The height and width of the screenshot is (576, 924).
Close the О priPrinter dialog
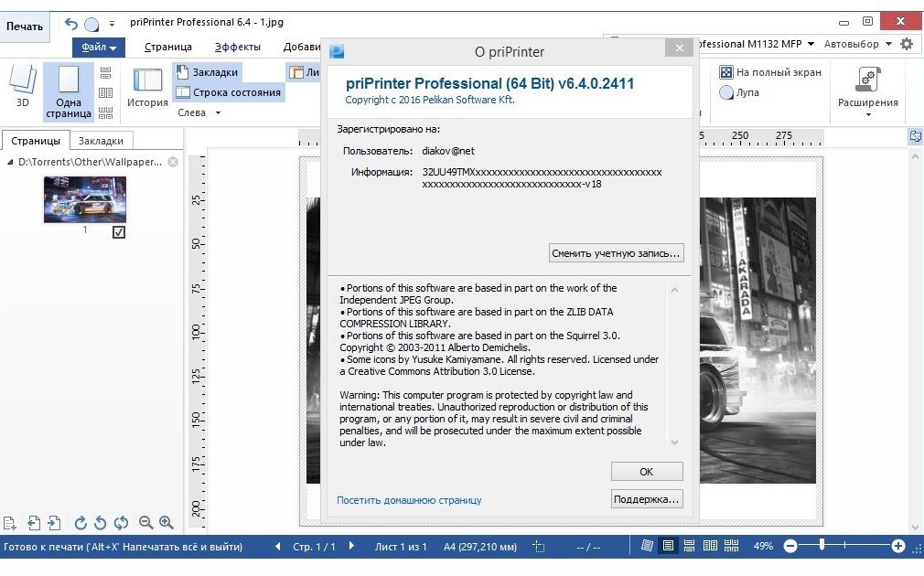[x=680, y=48]
